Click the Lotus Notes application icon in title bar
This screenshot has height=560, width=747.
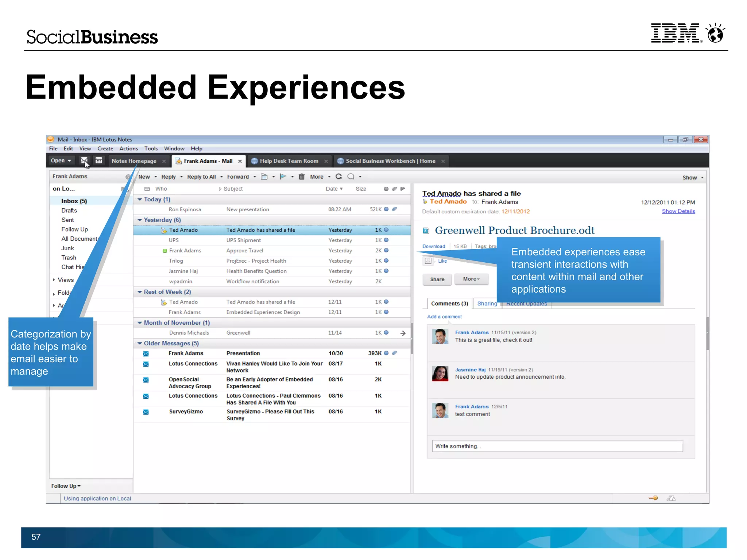point(51,139)
